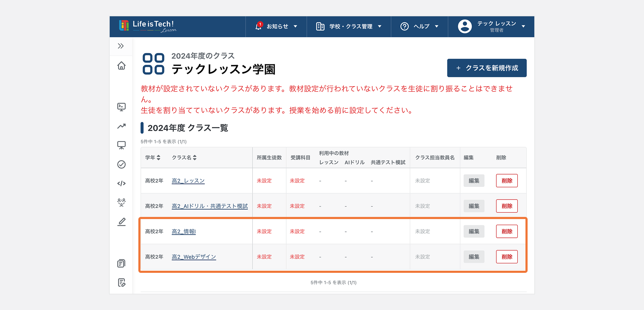The height and width of the screenshot is (310, 644).
Task: Open the 高2_レッスン class link
Action: (188, 181)
